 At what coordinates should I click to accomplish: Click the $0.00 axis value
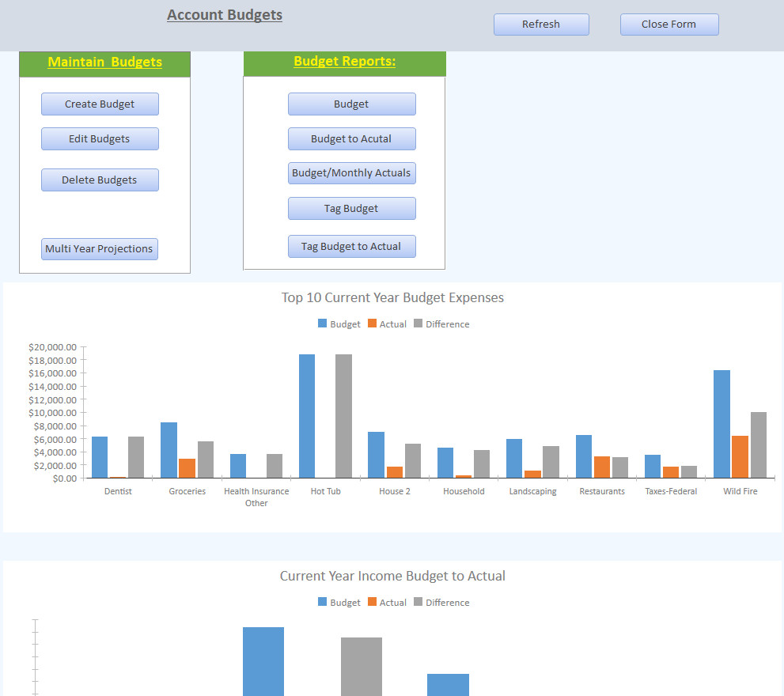[65, 478]
